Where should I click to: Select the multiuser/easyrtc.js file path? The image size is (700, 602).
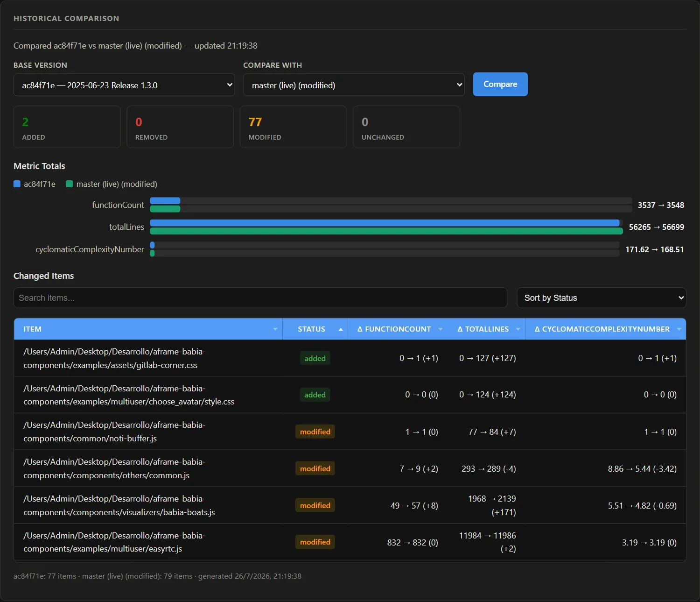[114, 542]
